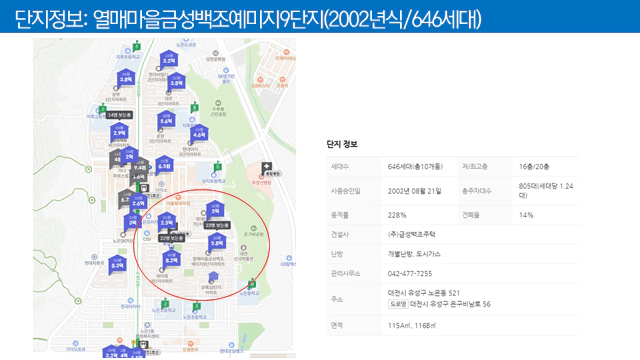The image size is (640, 360).
Task: Click the gray 9.4억 marker
Action: pos(140,166)
